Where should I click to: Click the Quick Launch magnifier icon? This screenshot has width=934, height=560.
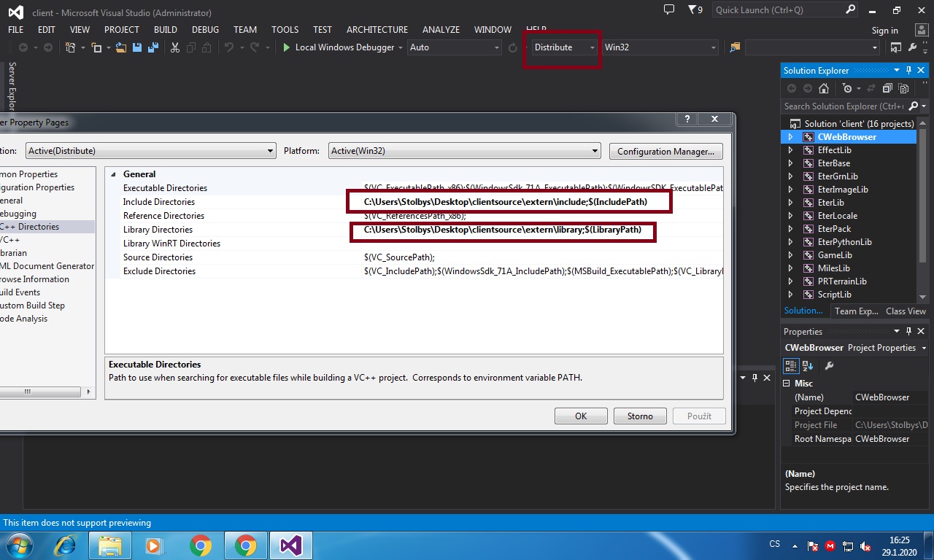click(x=851, y=10)
